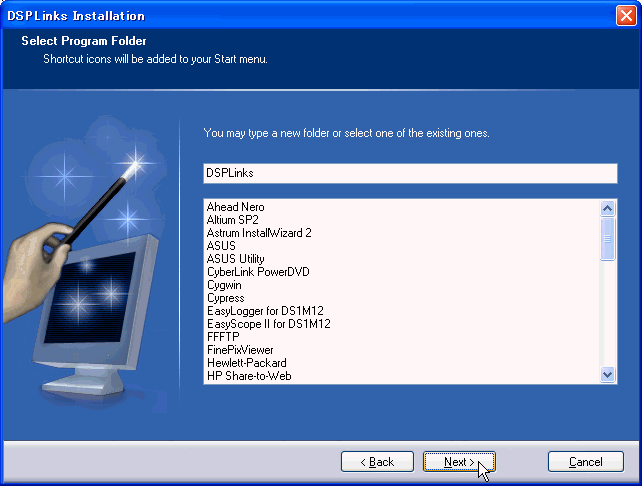Cancel the DSPLinks installation
This screenshot has width=642, height=486.
[x=585, y=462]
